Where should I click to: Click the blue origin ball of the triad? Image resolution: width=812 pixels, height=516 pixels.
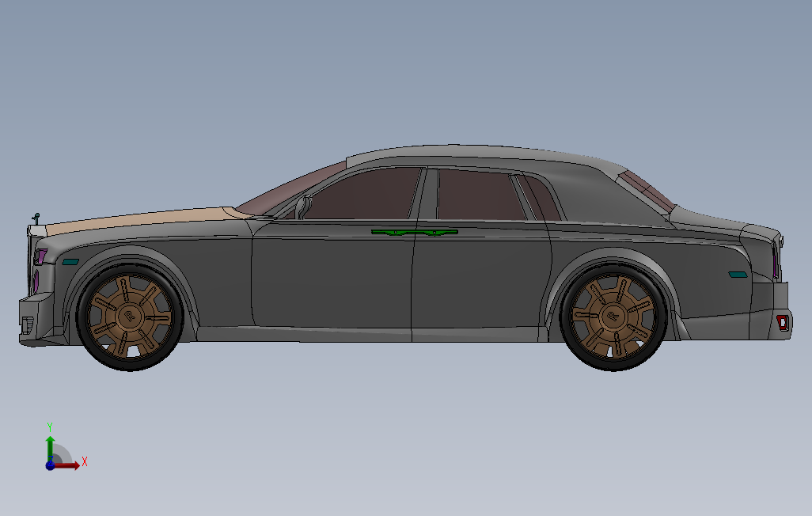[x=50, y=465]
